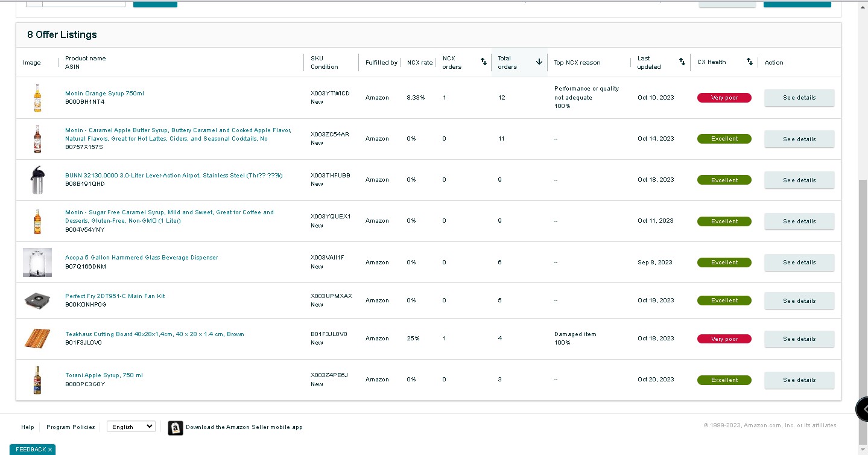The image size is (868, 455).
Task: Open Acopa 5 Gallon Beverage Dispenser link
Action: tap(142, 258)
